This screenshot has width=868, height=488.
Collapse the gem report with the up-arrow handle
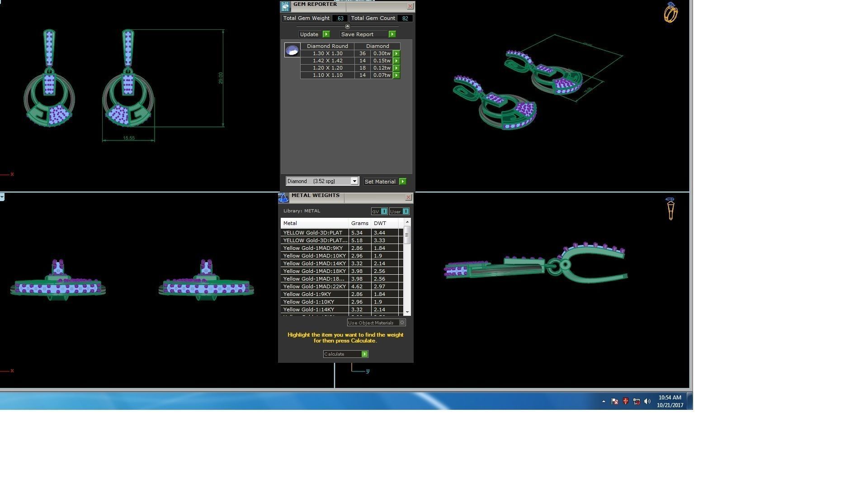click(x=347, y=26)
